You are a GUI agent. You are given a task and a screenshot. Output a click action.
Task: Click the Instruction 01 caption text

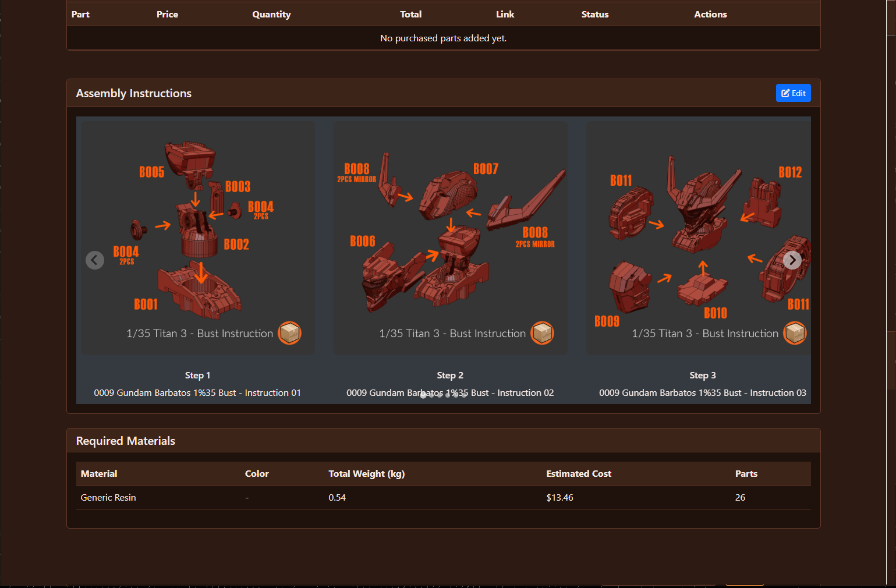click(x=197, y=392)
